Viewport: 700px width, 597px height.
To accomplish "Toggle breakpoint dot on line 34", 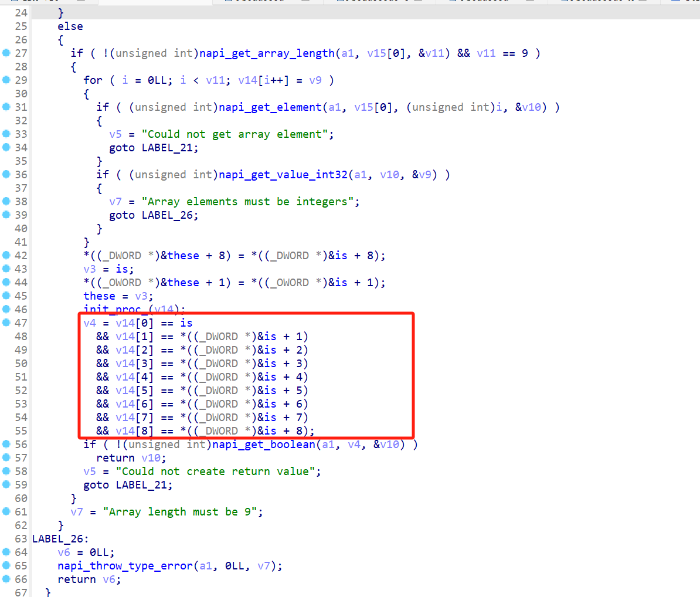I will [x=6, y=147].
